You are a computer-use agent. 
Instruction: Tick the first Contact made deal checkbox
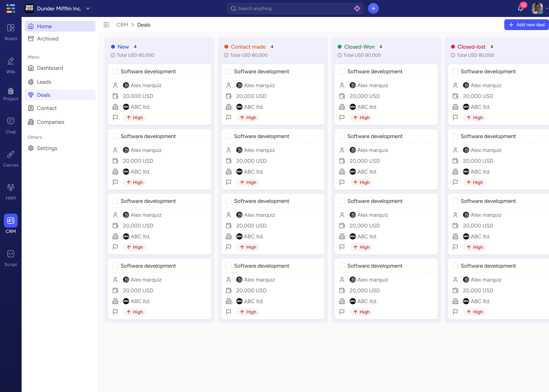(x=229, y=72)
